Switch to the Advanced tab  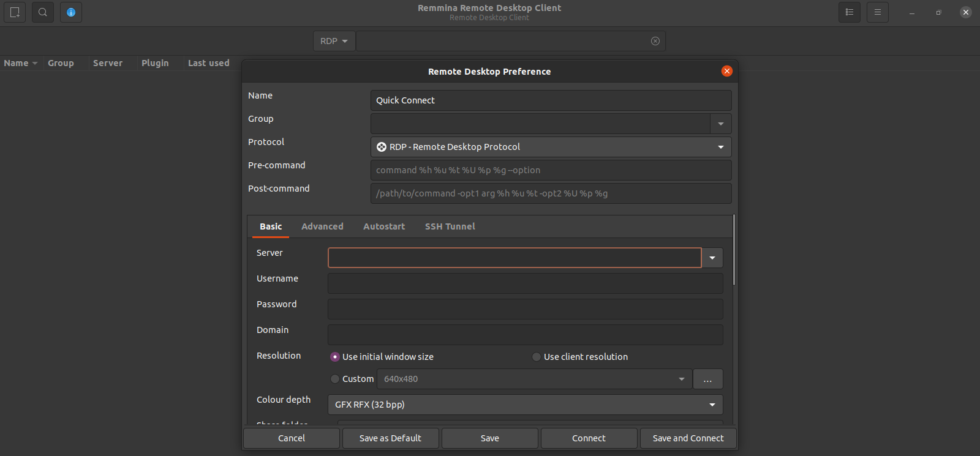[322, 226]
